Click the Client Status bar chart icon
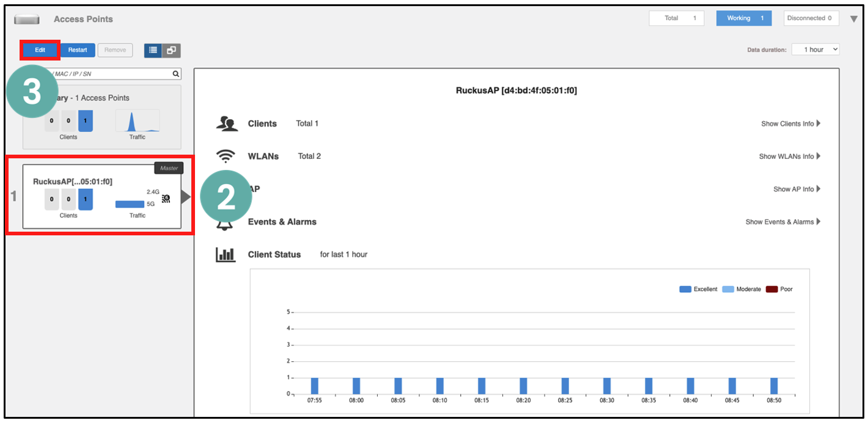This screenshot has width=868, height=423. tap(226, 255)
